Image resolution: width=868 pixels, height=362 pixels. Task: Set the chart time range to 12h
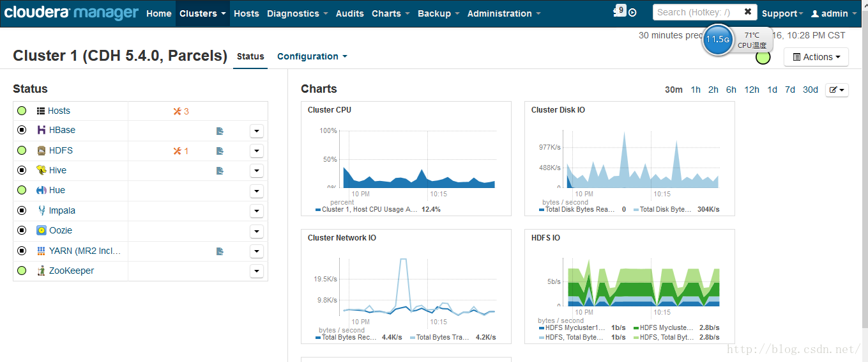click(752, 90)
